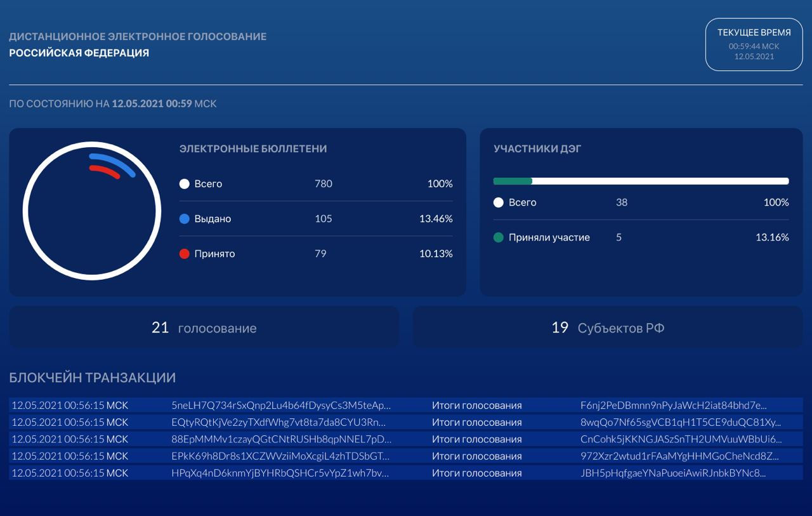The height and width of the screenshot is (516, 812).
Task: Click the hash beginning with F6nj2PeDBmnn
Action: click(x=673, y=405)
